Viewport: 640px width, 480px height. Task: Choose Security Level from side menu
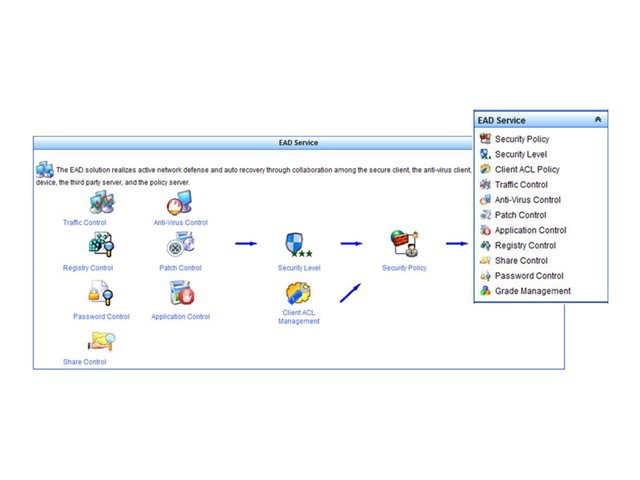pos(520,155)
